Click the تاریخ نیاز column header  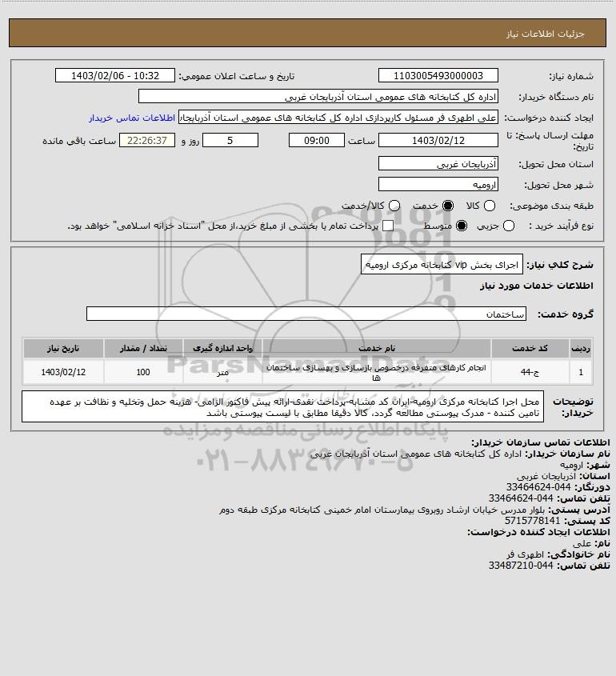(63, 348)
